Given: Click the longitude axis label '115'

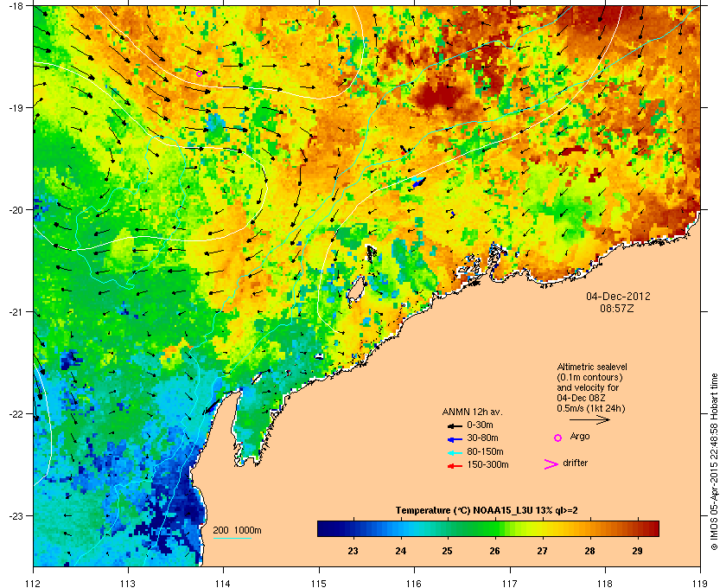Looking at the screenshot, I should point(319,584).
